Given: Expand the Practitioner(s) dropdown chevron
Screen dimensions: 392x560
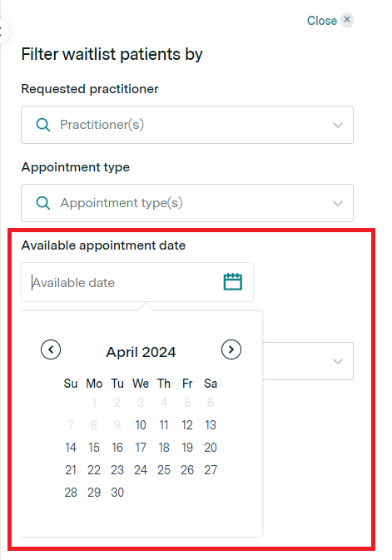Looking at the screenshot, I should (x=338, y=126).
